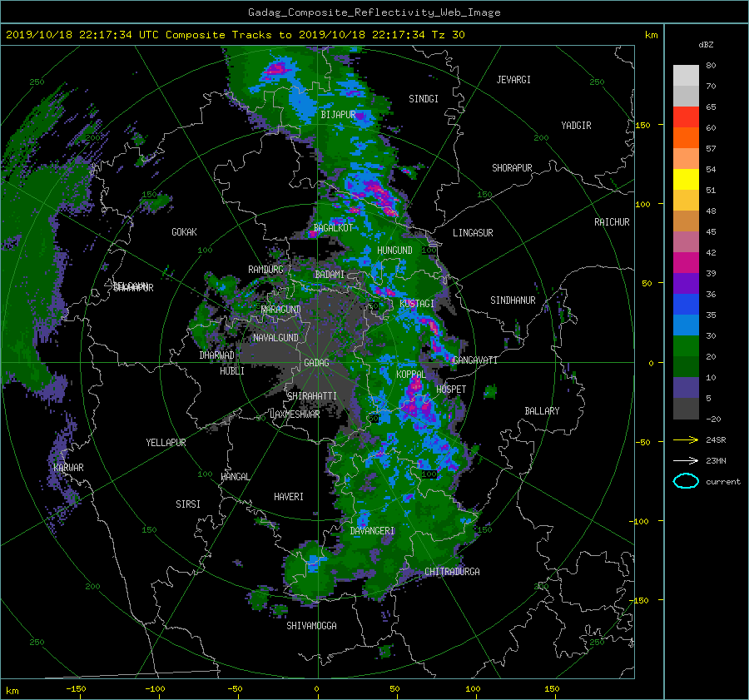The height and width of the screenshot is (700, 749).
Task: Click the JEVARGI city label
Action: click(513, 80)
